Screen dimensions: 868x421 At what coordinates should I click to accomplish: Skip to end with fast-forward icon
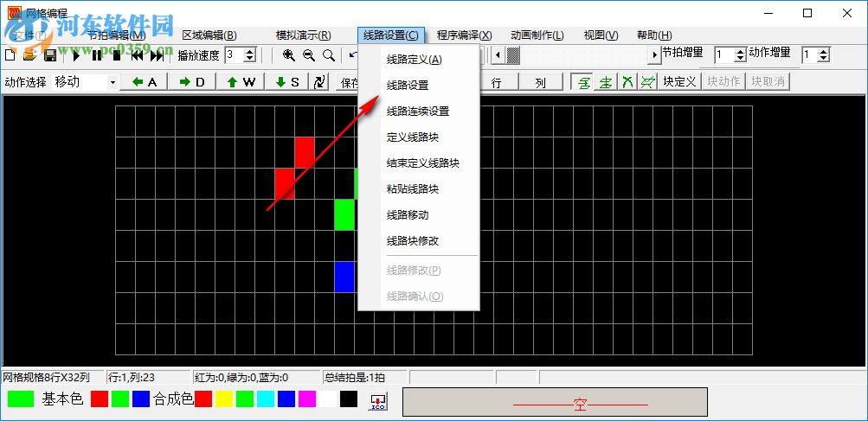157,55
